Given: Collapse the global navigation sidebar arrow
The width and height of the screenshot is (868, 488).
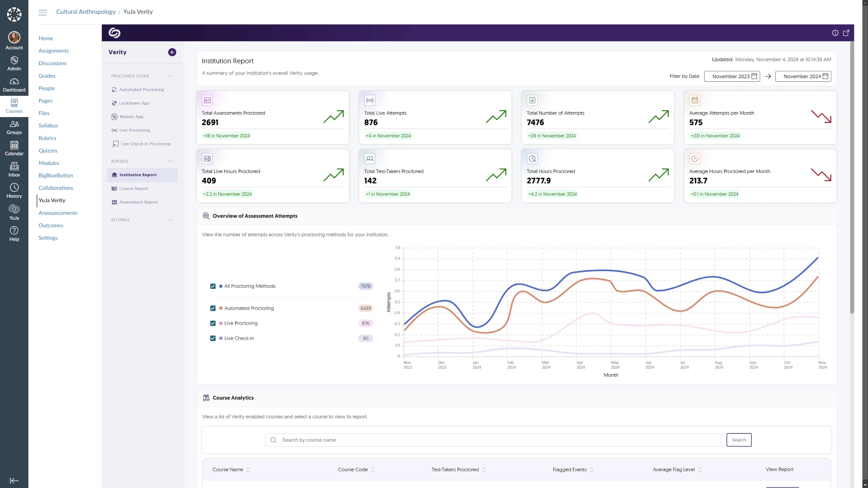Looking at the screenshot, I should [14, 480].
